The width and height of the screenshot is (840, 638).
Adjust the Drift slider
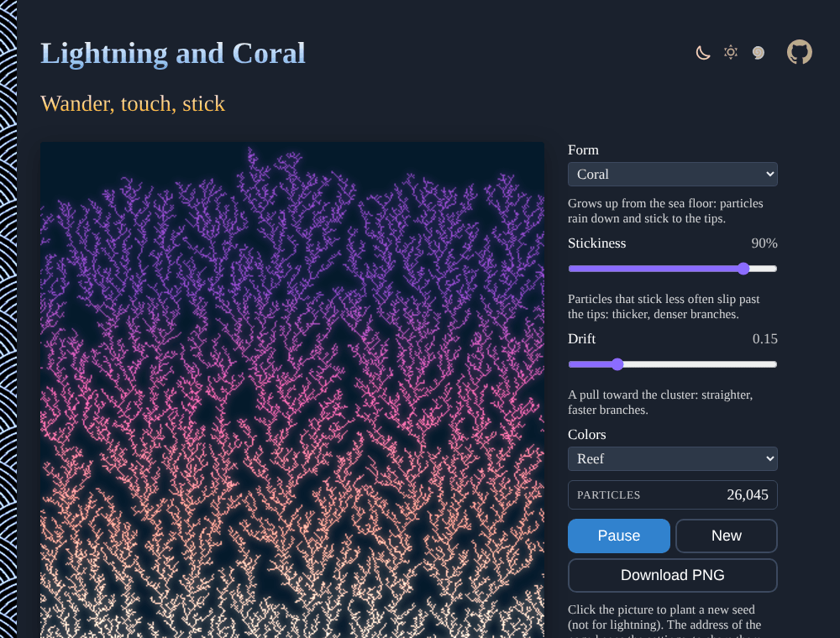coord(672,364)
